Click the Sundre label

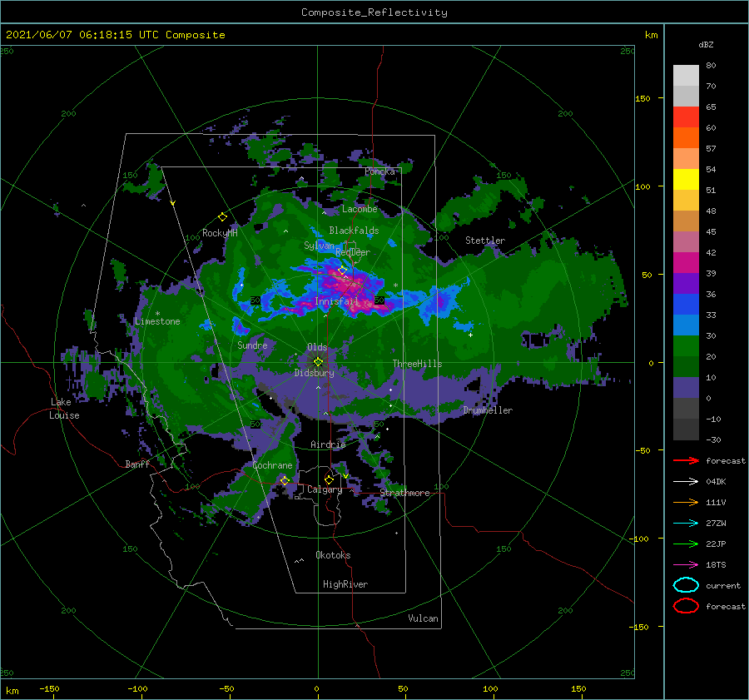tap(252, 345)
